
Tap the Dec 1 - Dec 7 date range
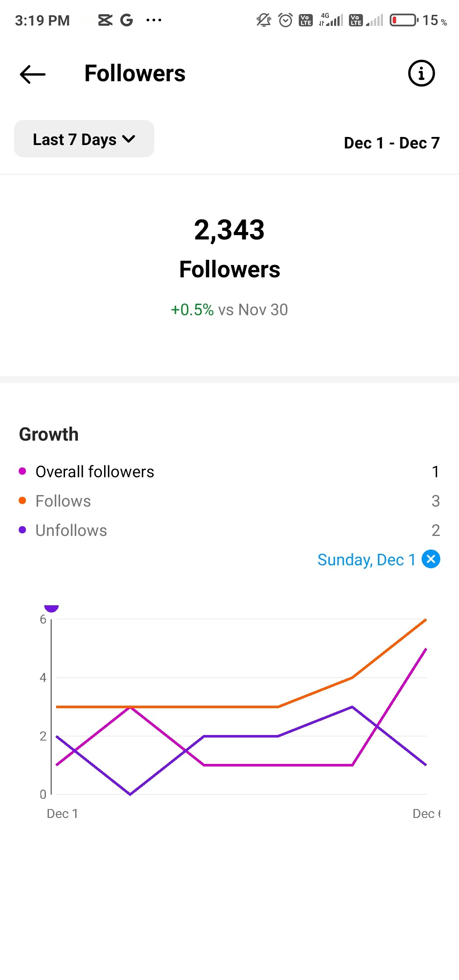[391, 143]
